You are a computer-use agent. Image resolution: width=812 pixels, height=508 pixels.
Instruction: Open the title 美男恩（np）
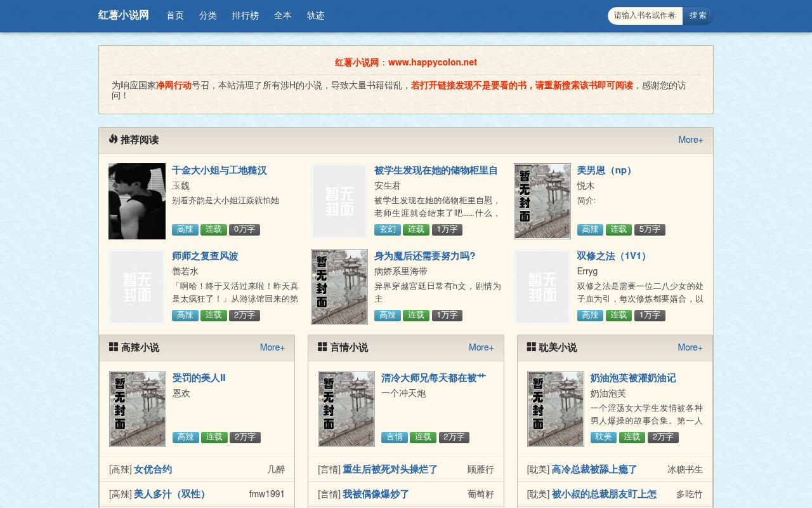pyautogui.click(x=605, y=170)
